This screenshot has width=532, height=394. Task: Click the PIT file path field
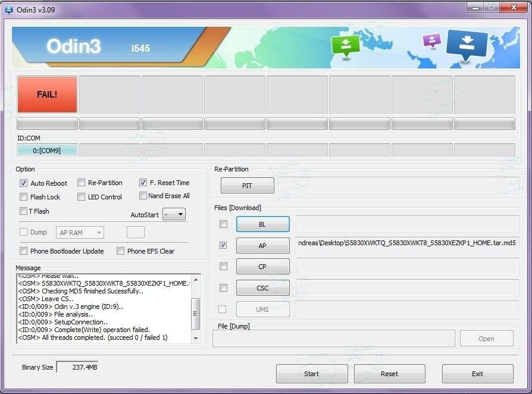tap(399, 186)
